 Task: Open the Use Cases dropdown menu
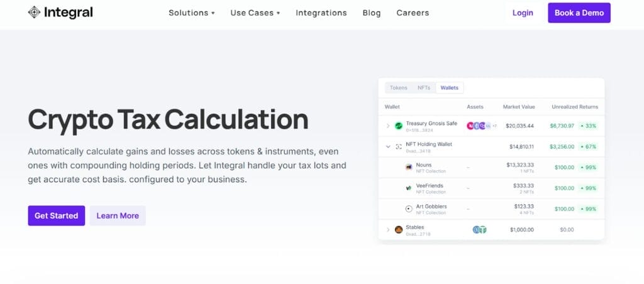pyautogui.click(x=255, y=13)
